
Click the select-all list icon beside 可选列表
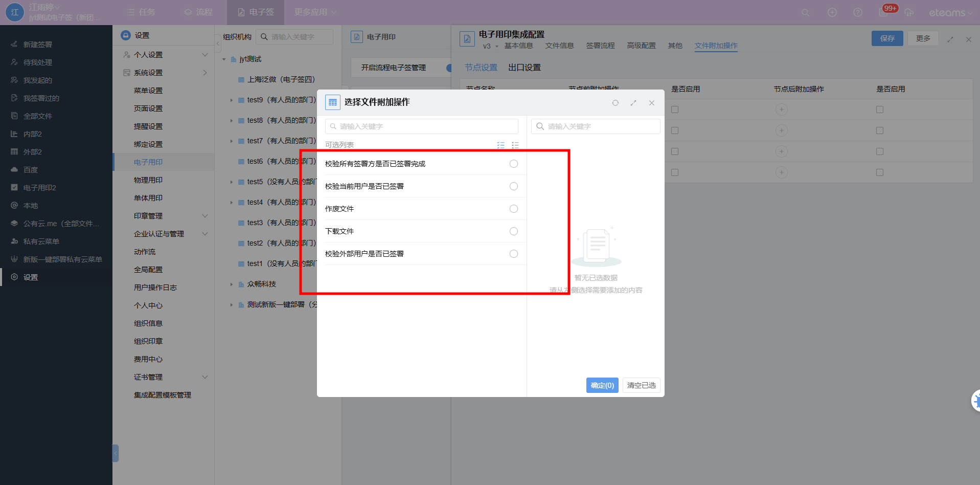(x=501, y=145)
